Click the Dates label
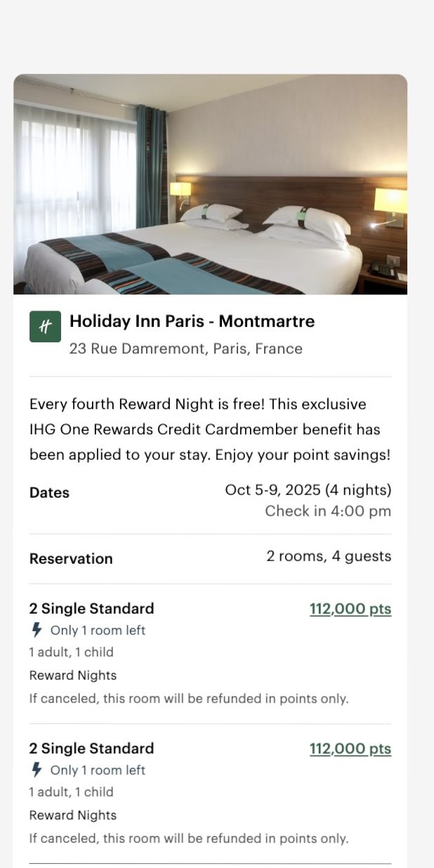The height and width of the screenshot is (868, 434). tap(49, 493)
